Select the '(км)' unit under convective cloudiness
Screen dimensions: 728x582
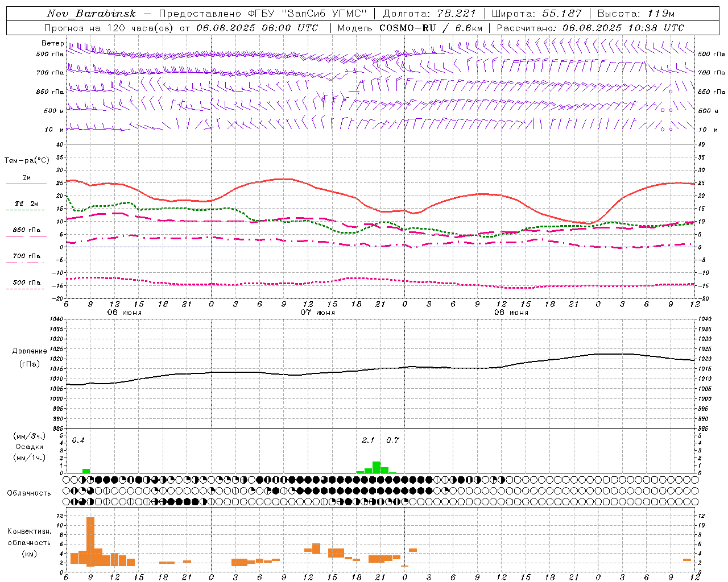[x=30, y=554]
